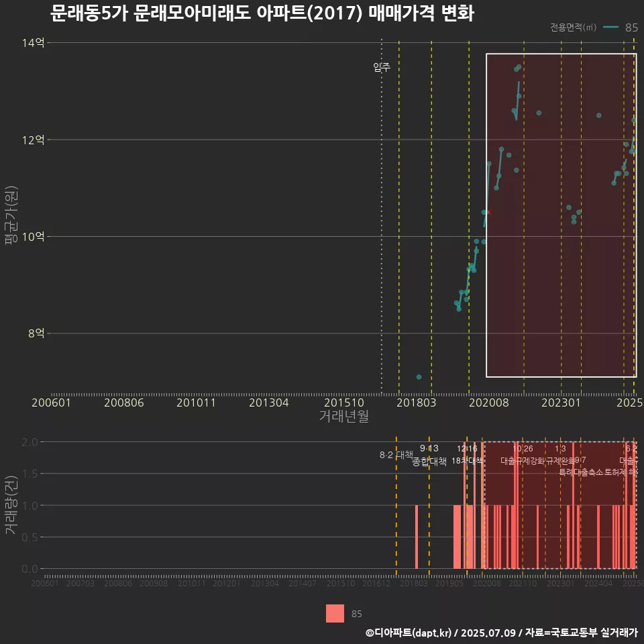Click the 0.5 label on the volume axis
644x644 pixels.
point(30,537)
